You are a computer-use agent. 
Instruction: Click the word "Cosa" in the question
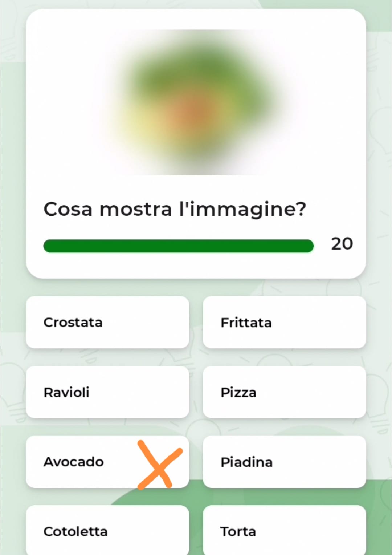coord(68,210)
